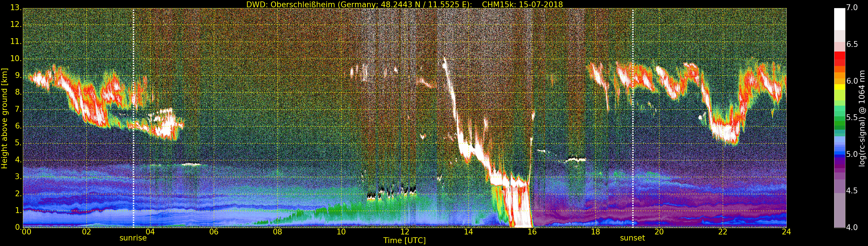Click height axis tick label '11.'

click(x=16, y=41)
